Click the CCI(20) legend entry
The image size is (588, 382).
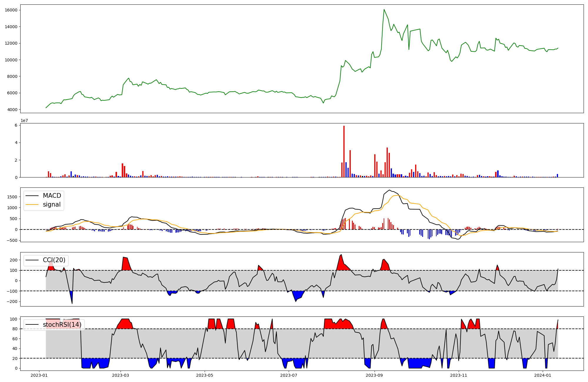[54, 260]
